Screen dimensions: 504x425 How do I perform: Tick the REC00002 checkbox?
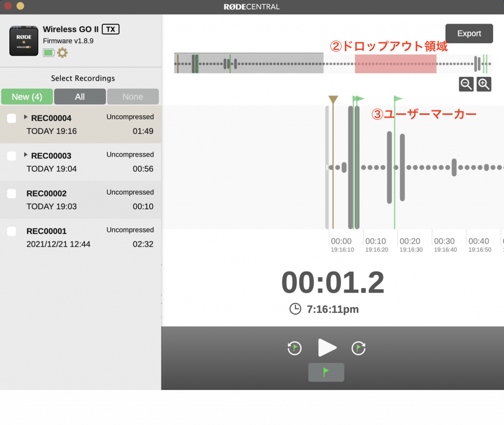pyautogui.click(x=12, y=194)
